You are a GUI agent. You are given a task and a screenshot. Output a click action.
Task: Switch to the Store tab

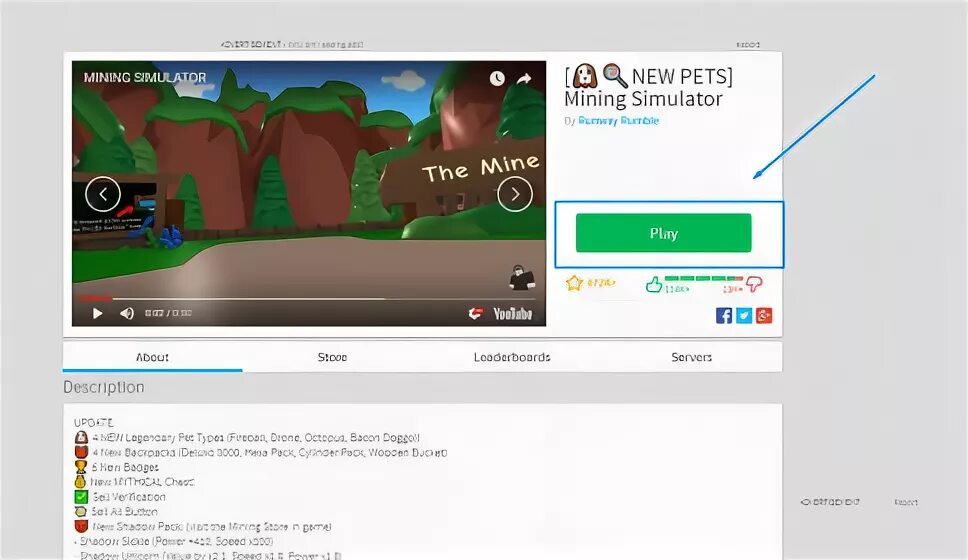(332, 357)
